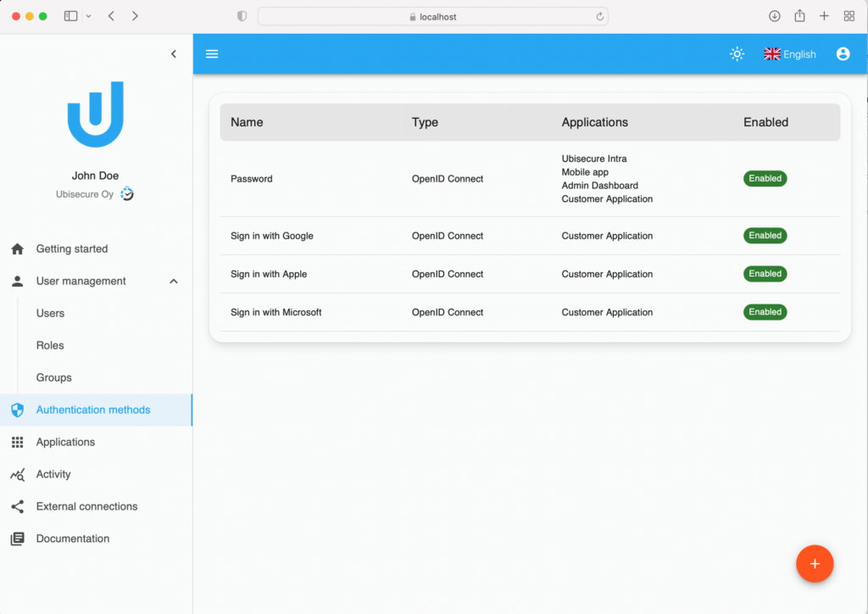
Task: Click Enabled badge in Apple row
Action: click(765, 274)
